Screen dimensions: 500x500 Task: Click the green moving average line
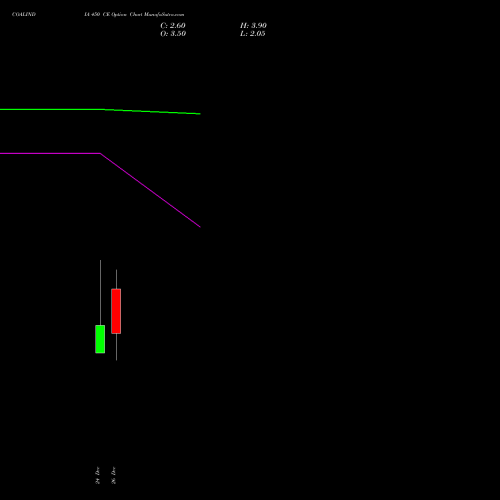tap(100, 110)
